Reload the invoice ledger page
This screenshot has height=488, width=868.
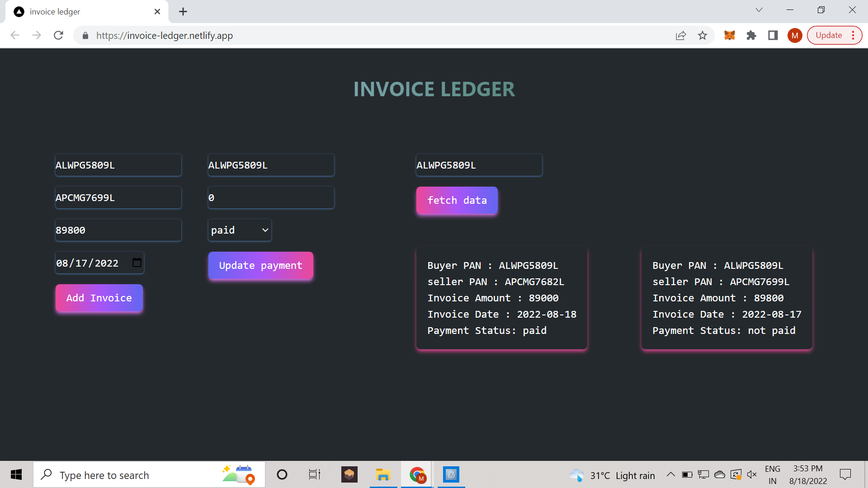click(x=58, y=35)
